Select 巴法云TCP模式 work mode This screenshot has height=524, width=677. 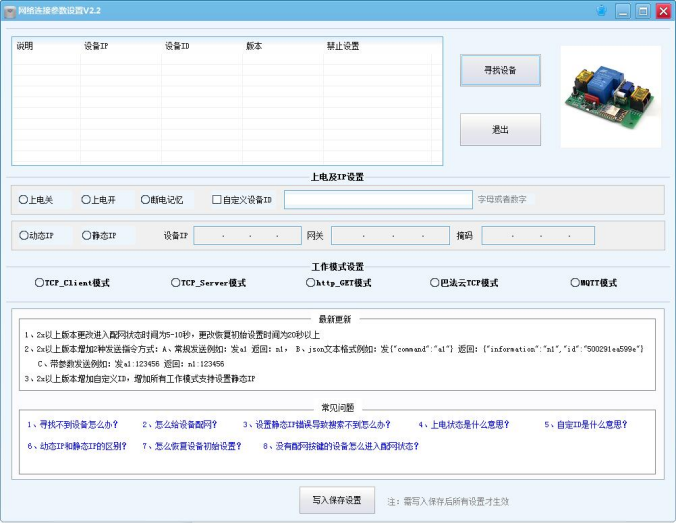(464, 283)
